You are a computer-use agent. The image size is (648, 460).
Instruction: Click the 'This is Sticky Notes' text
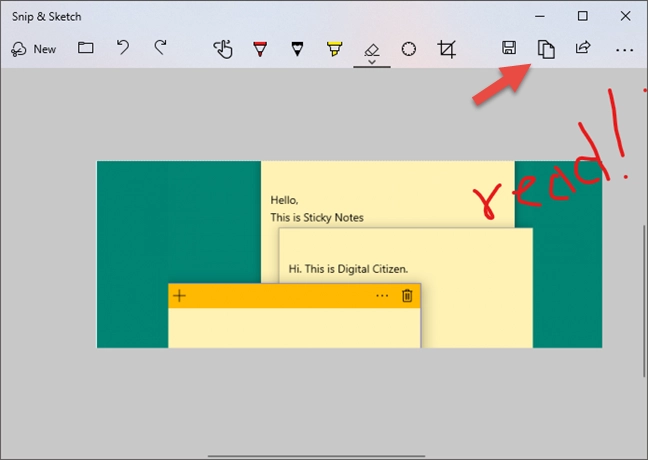point(317,217)
